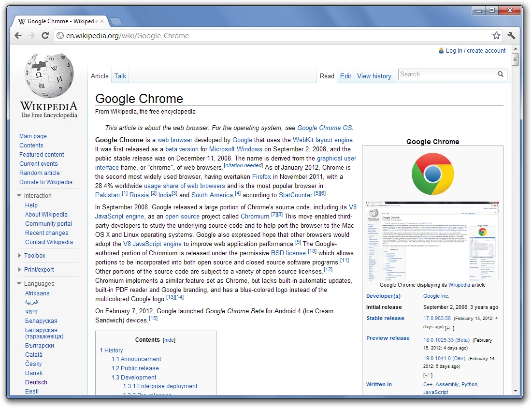
Task: Click the Chrome logo image in the infobox
Action: tap(432, 172)
